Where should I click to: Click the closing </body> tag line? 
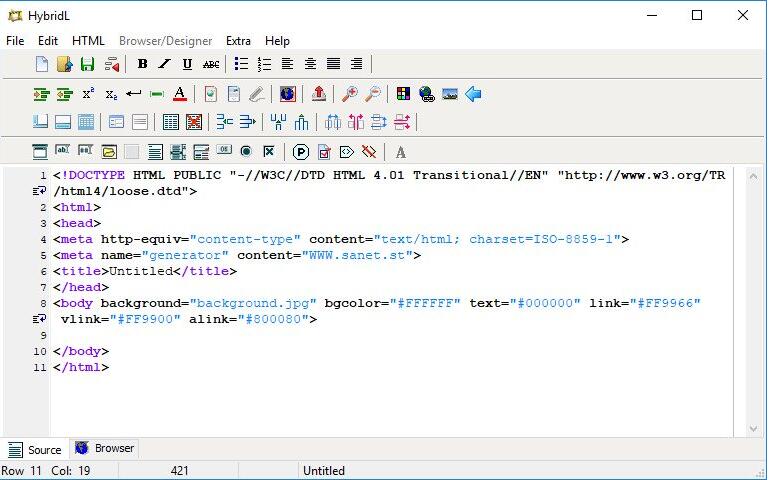tap(81, 352)
